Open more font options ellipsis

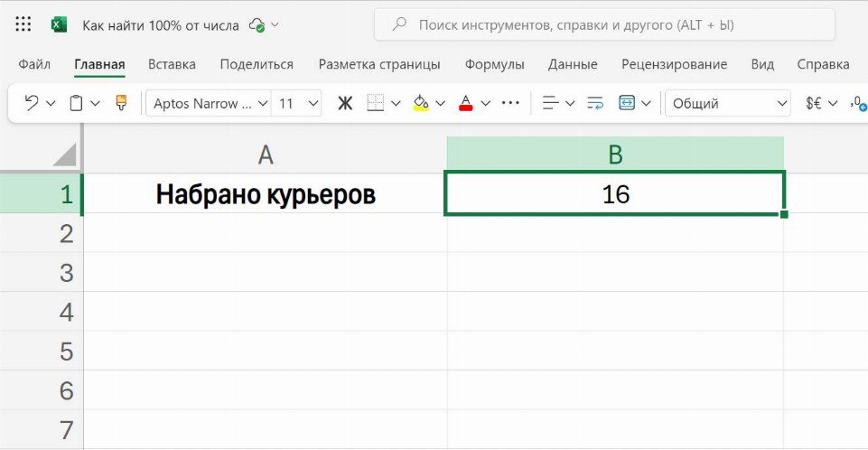pos(510,103)
